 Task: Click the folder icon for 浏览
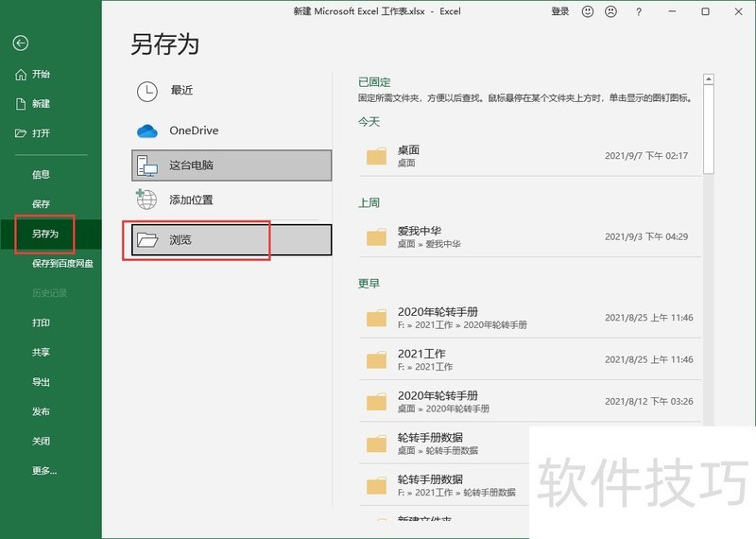(x=147, y=239)
